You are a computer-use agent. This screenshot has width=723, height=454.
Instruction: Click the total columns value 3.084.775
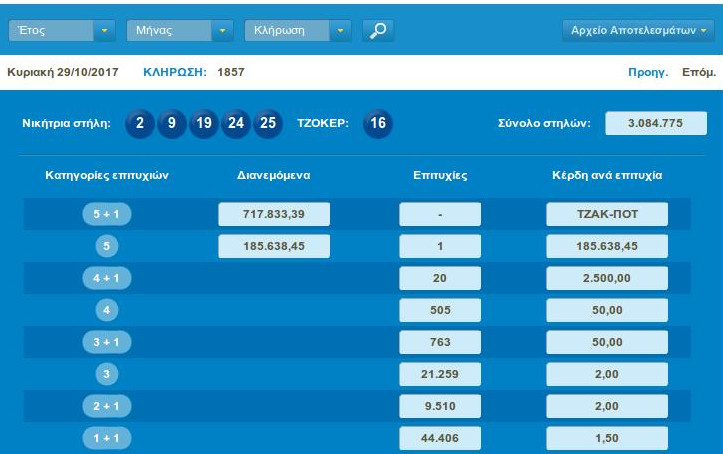pyautogui.click(x=656, y=123)
